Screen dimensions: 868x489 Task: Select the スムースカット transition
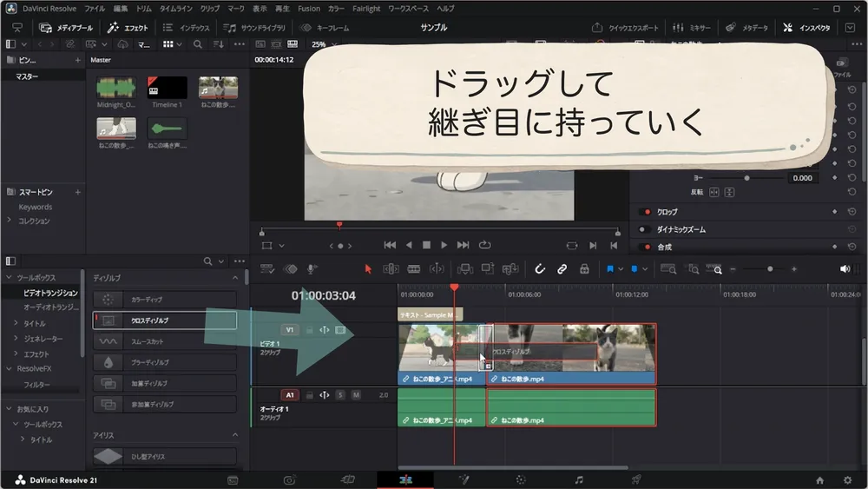(x=164, y=341)
